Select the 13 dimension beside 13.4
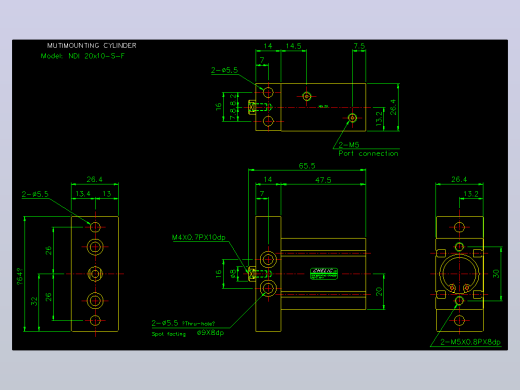The height and width of the screenshot is (390, 520). pyautogui.click(x=107, y=194)
